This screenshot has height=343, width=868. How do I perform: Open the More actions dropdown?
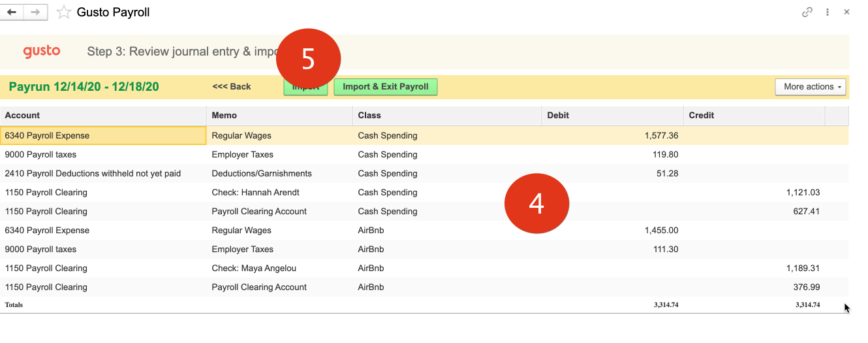pyautogui.click(x=811, y=87)
